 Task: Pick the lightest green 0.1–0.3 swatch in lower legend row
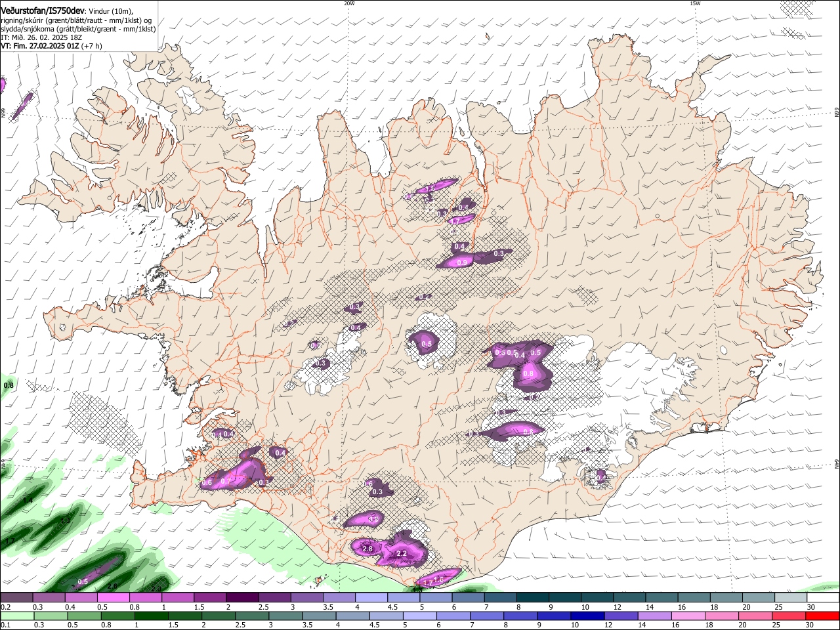[16, 616]
